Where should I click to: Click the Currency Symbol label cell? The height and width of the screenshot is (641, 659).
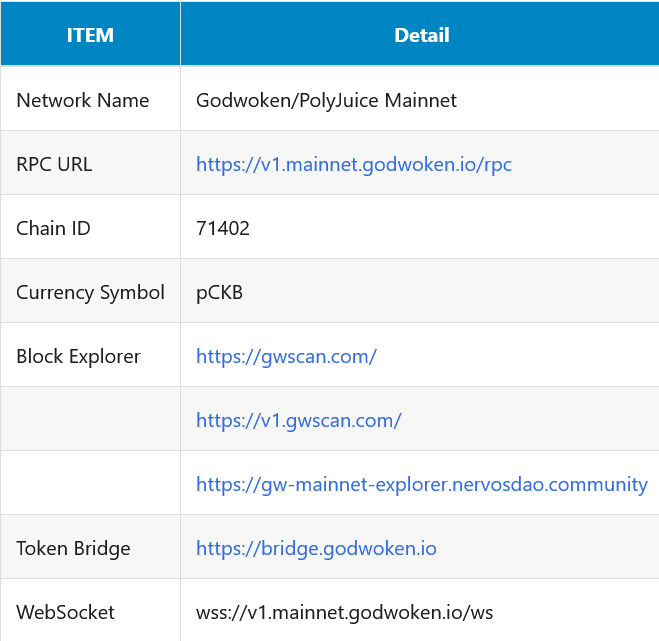click(90, 292)
